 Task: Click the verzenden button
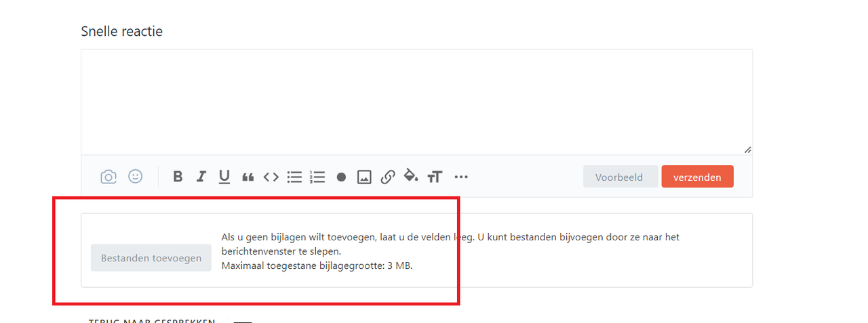click(697, 177)
